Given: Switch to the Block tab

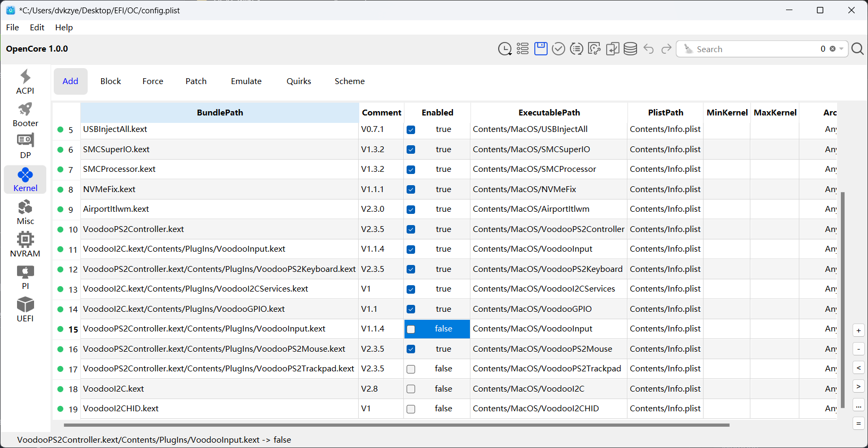Looking at the screenshot, I should 111,81.
